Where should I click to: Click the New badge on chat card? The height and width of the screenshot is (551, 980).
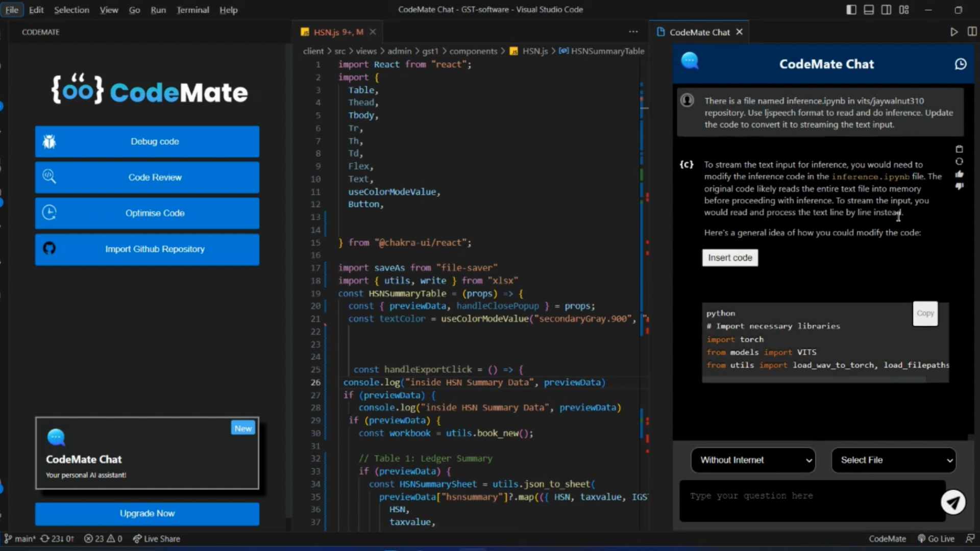[243, 428]
